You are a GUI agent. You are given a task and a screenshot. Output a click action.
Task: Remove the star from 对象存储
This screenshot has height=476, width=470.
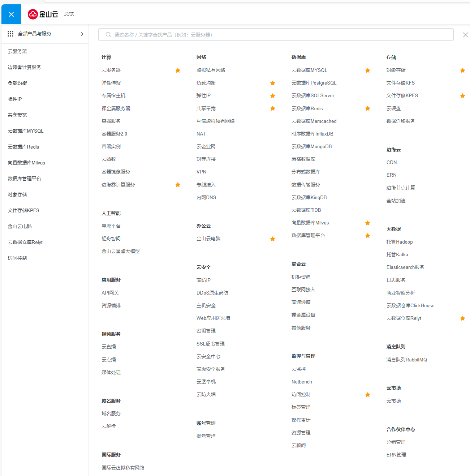pyautogui.click(x=462, y=70)
